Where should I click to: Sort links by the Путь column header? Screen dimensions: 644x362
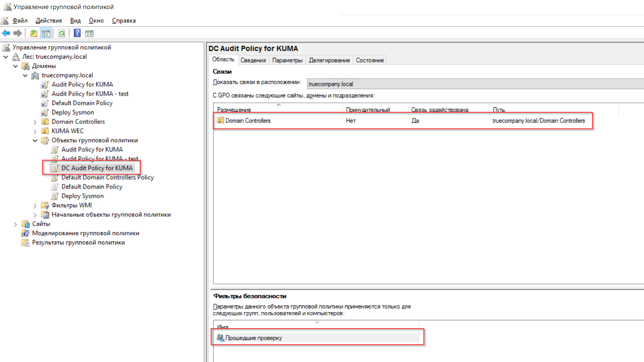click(x=554, y=109)
